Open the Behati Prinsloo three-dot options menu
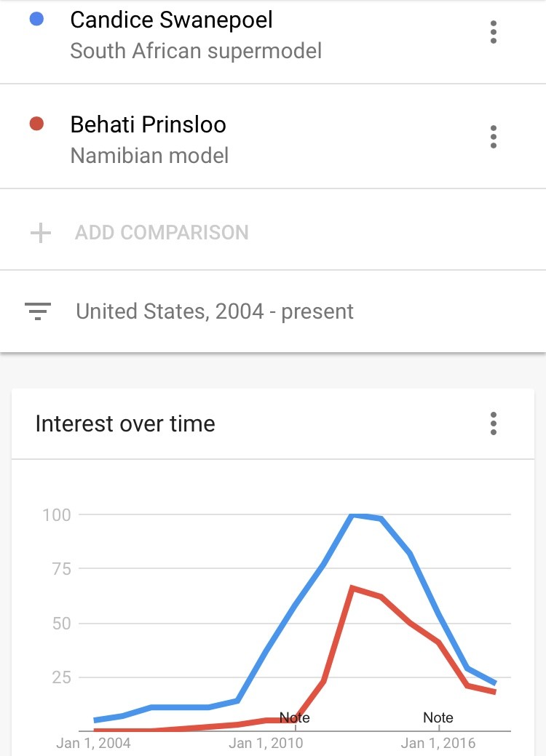Viewport: 546px width, 756px height. (493, 137)
